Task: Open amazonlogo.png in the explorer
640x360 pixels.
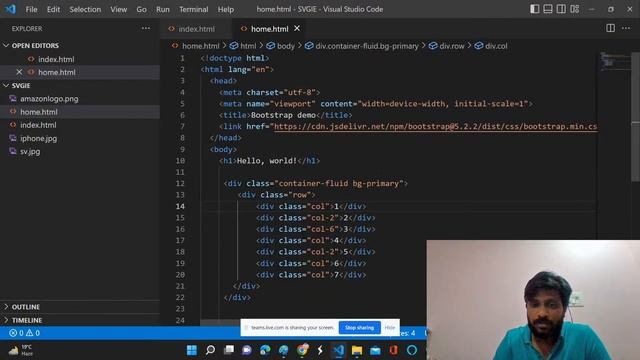Action: 49,99
